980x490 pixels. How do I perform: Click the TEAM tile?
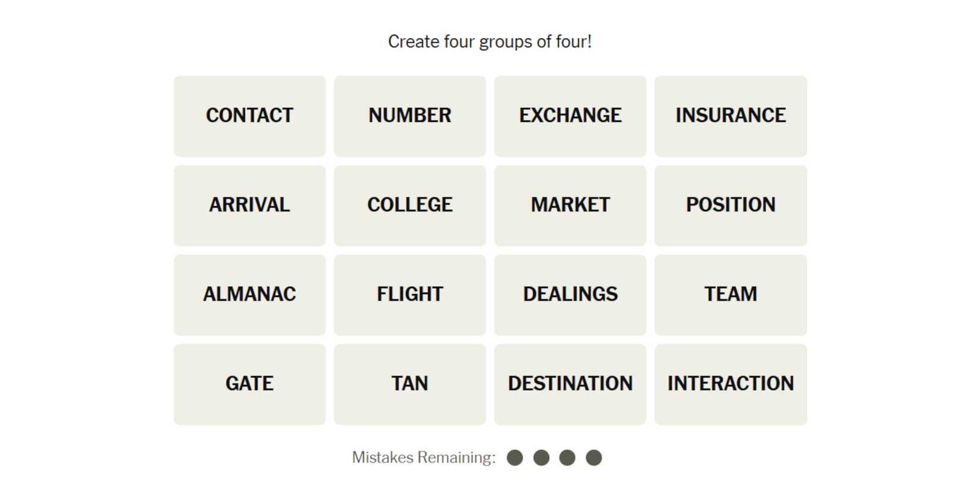tap(731, 295)
